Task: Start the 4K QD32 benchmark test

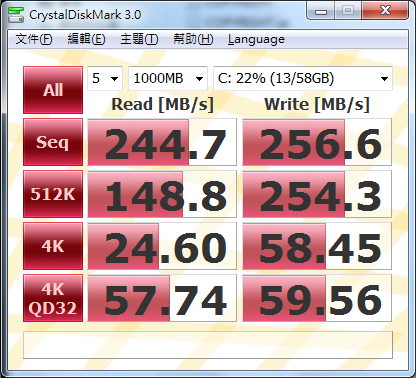Action: click(53, 298)
